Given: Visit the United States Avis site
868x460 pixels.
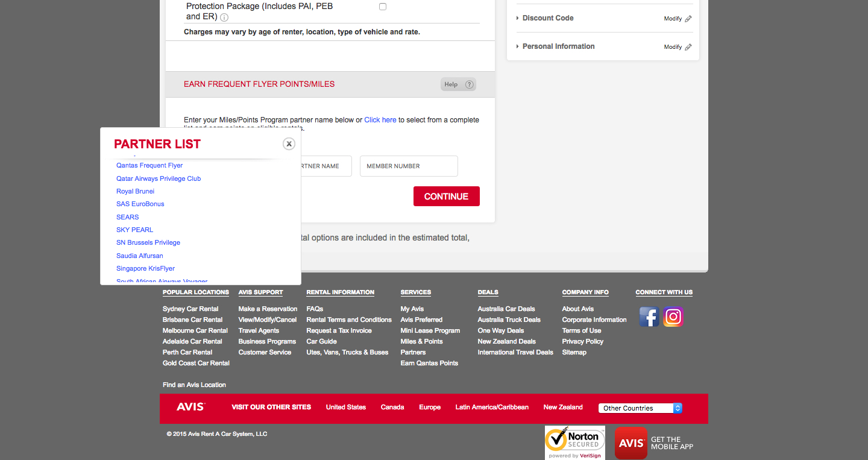Looking at the screenshot, I should point(346,407).
